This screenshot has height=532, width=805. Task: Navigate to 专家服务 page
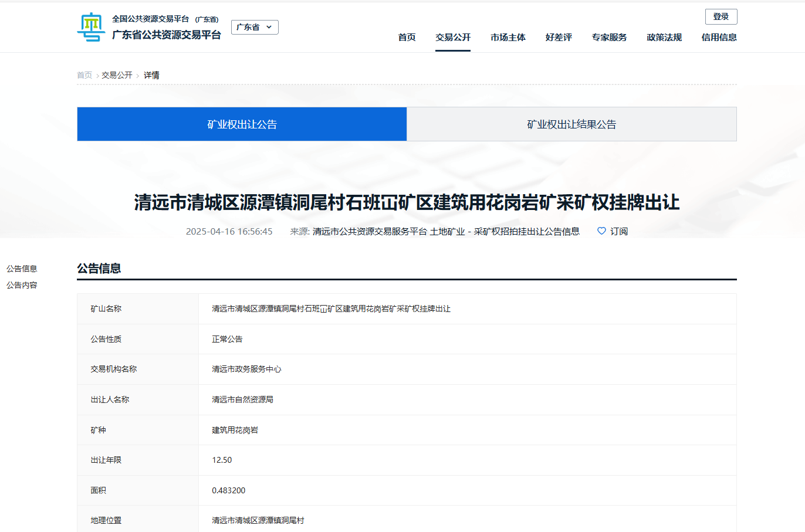(609, 37)
